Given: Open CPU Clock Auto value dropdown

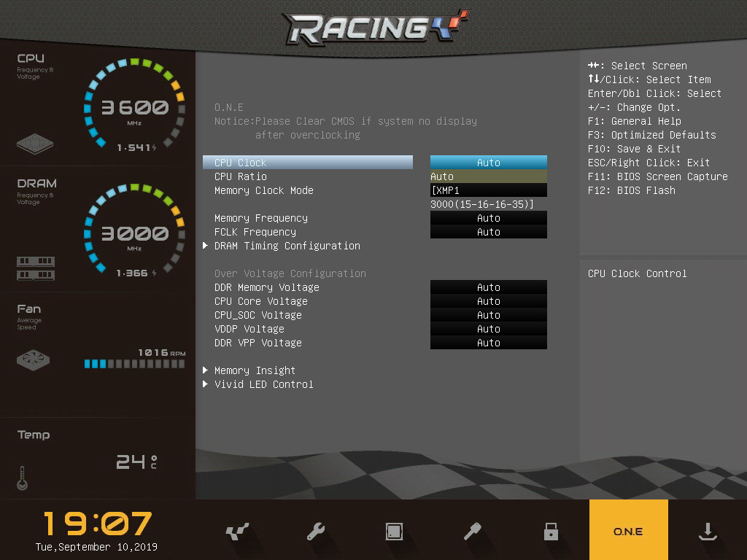Looking at the screenshot, I should (488, 163).
